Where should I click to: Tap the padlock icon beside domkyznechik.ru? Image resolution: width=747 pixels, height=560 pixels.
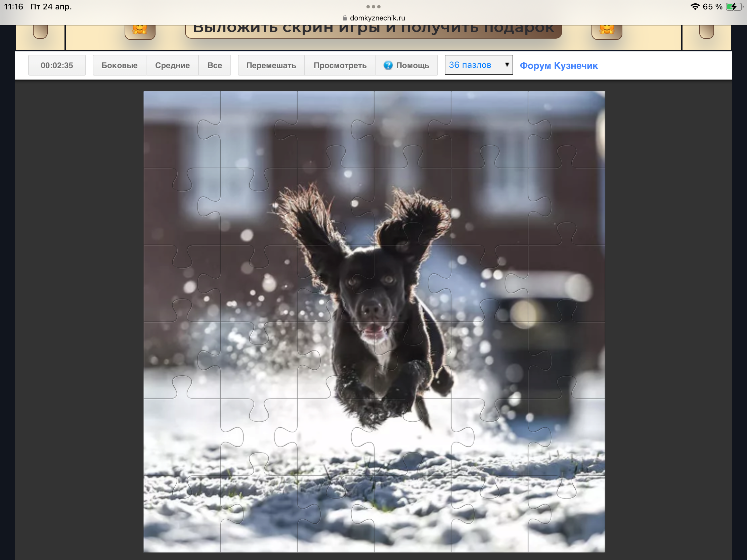[345, 18]
